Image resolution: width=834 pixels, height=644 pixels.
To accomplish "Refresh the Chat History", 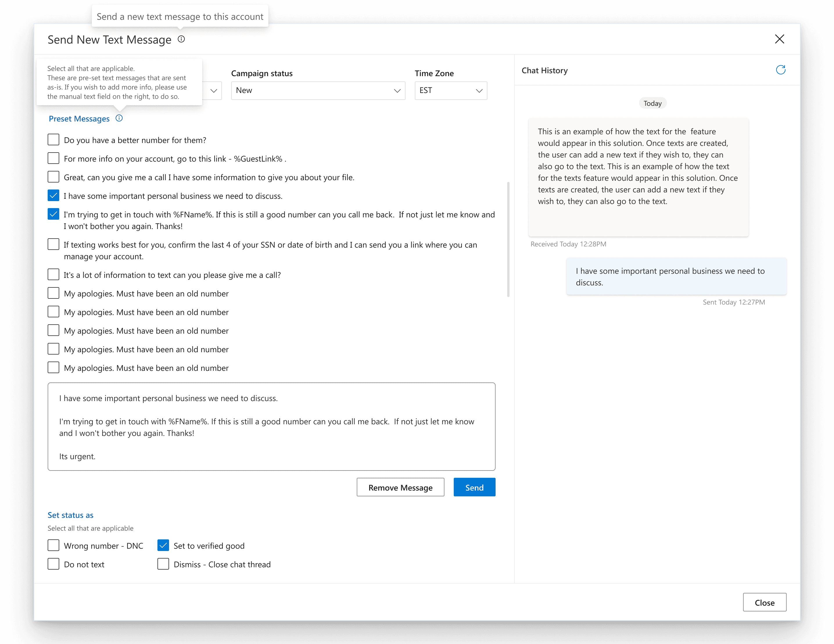I will (781, 70).
